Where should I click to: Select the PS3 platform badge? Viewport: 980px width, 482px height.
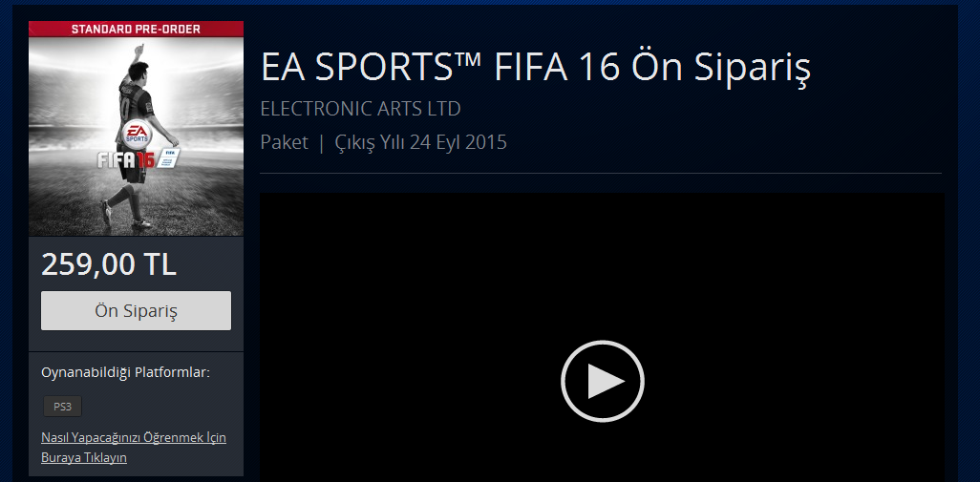(62, 407)
